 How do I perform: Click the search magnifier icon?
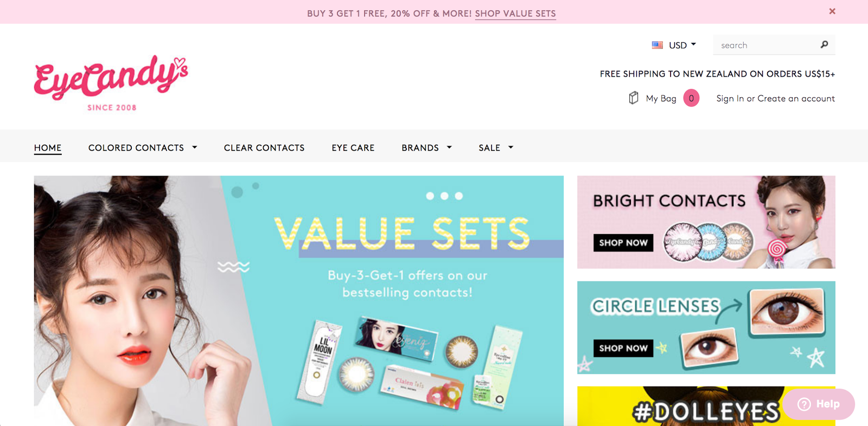[824, 44]
